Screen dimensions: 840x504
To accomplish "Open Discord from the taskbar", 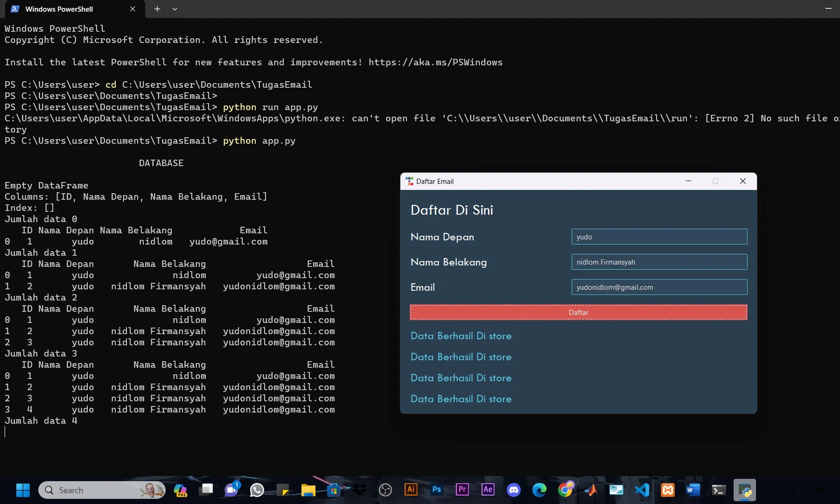I will coord(513,490).
